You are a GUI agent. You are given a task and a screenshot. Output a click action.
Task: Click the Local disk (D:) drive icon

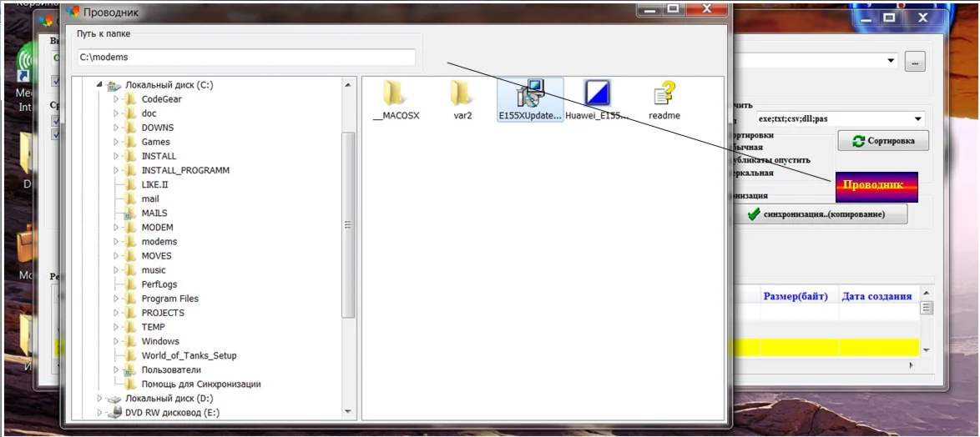tap(114, 399)
